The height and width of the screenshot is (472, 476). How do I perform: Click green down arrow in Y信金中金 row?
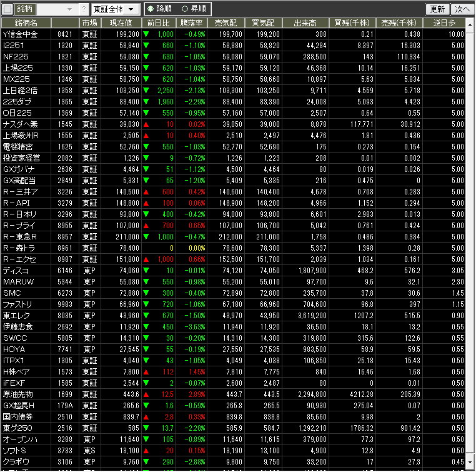146,34
